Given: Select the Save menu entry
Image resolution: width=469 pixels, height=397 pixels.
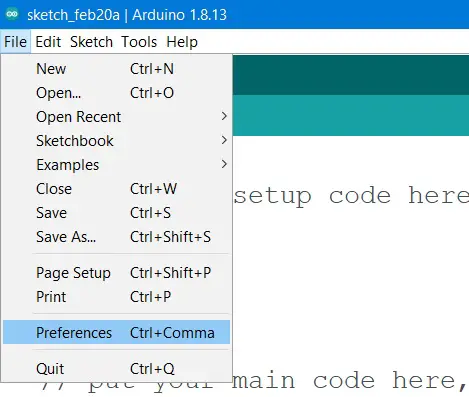Looking at the screenshot, I should click(x=116, y=213).
